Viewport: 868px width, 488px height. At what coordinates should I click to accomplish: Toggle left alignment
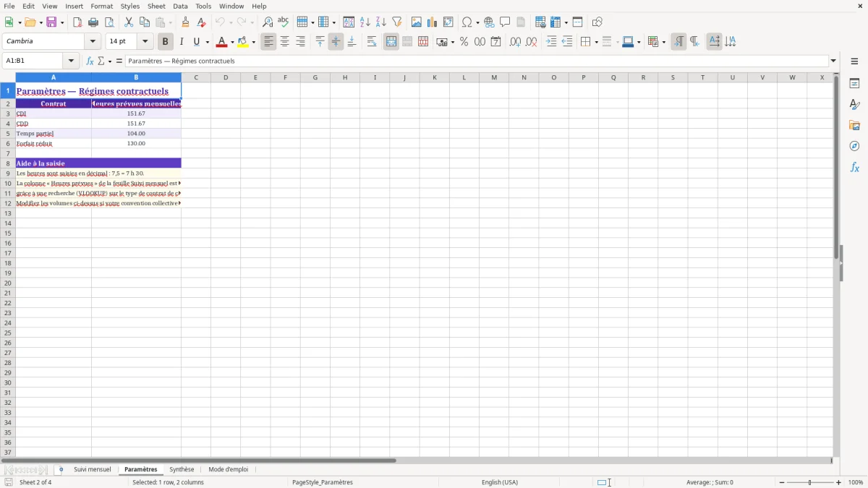pos(269,42)
